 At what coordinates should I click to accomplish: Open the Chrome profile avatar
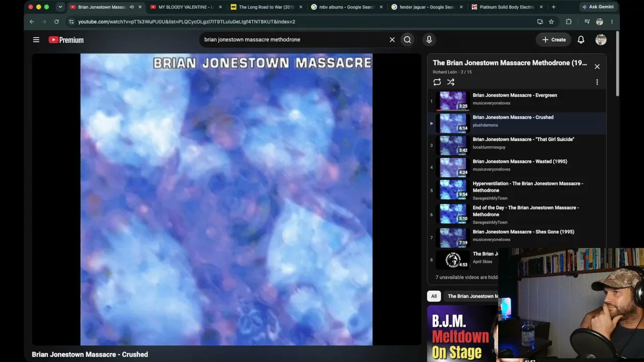point(599,22)
